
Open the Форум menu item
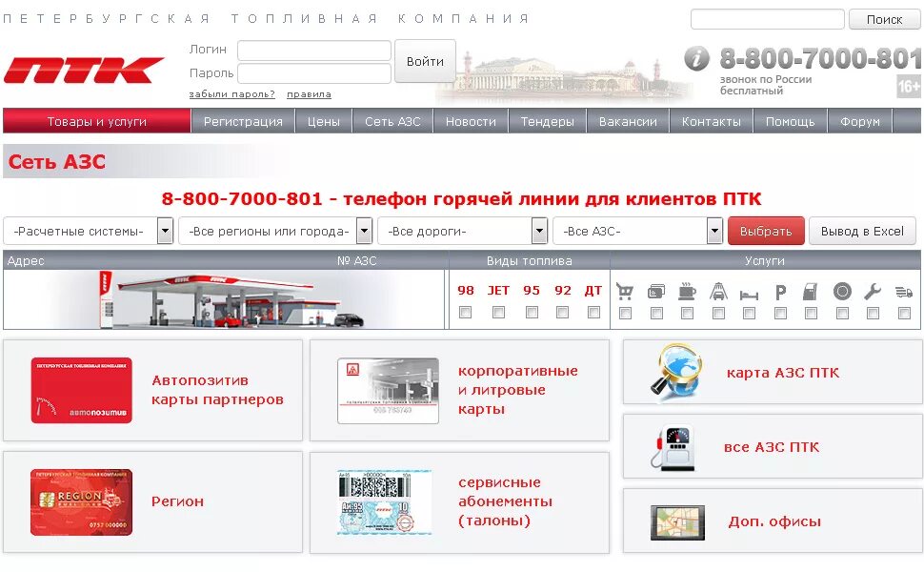[860, 121]
